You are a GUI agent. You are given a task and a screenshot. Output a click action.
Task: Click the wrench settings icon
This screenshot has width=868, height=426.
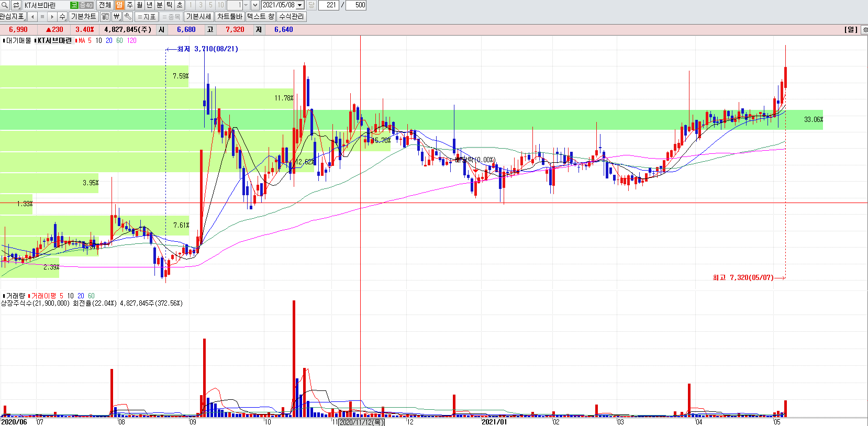(128, 17)
